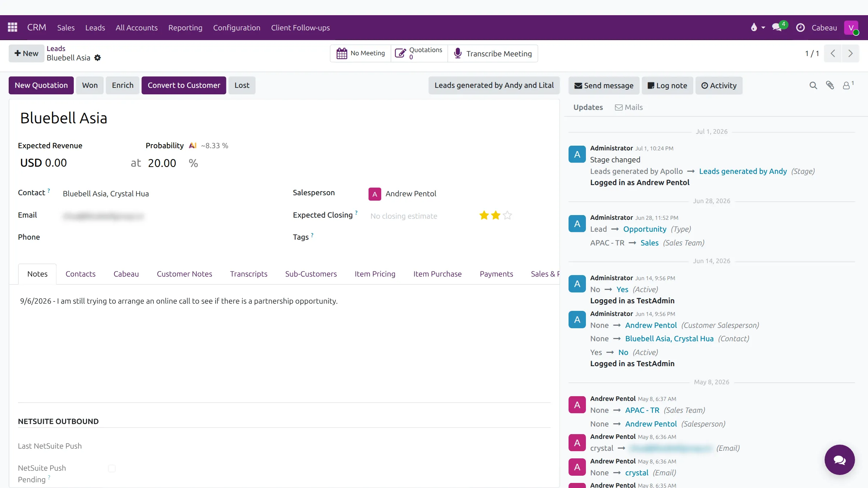Open the droplet debug dropdown in top bar
The image size is (868, 488).
tap(758, 27)
